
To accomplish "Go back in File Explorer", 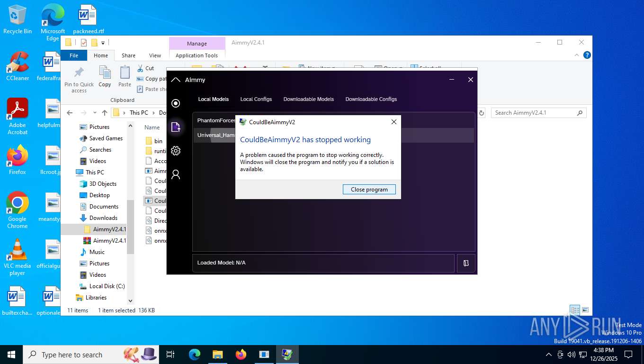I will pos(70,113).
